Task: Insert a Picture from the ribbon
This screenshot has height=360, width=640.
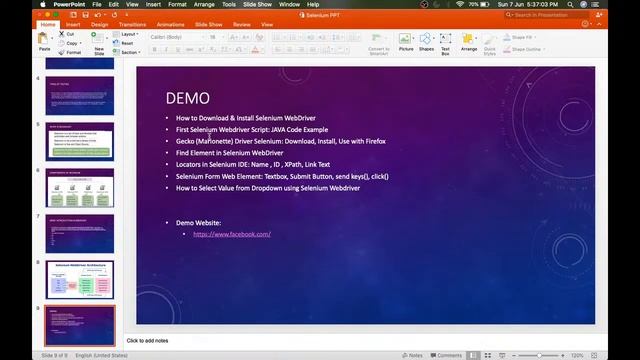Action: click(x=406, y=42)
